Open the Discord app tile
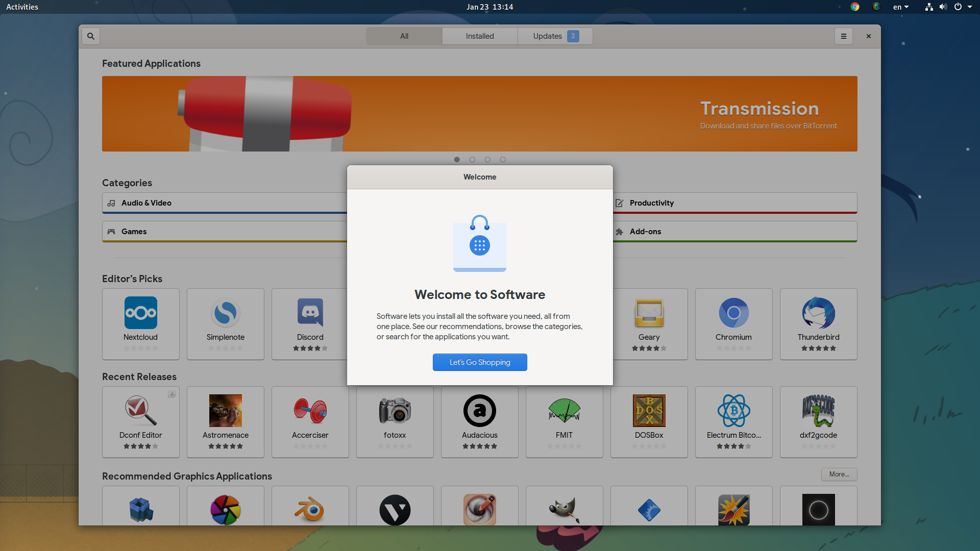 click(x=310, y=324)
